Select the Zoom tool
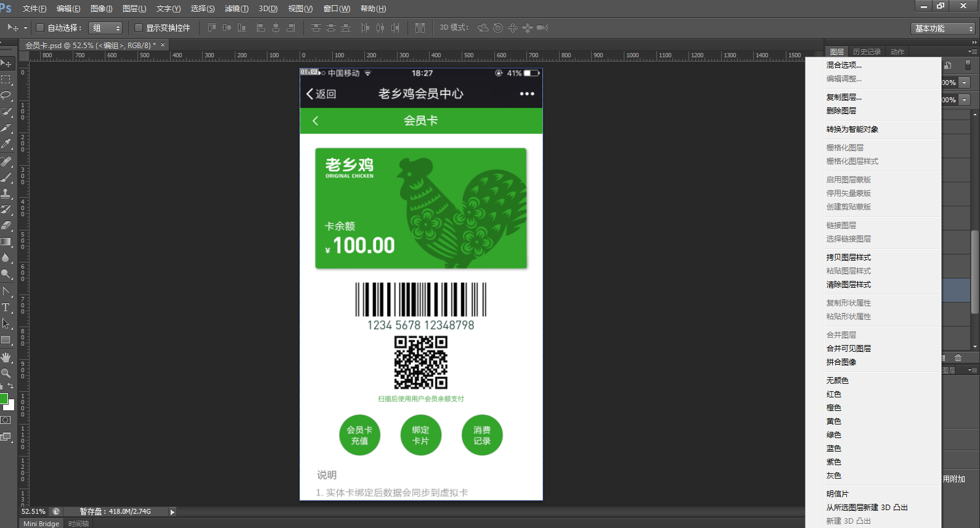The width and height of the screenshot is (980, 528). [x=6, y=373]
